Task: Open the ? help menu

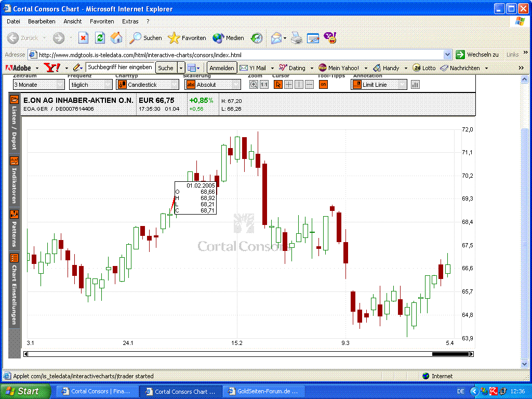Action: [148, 21]
